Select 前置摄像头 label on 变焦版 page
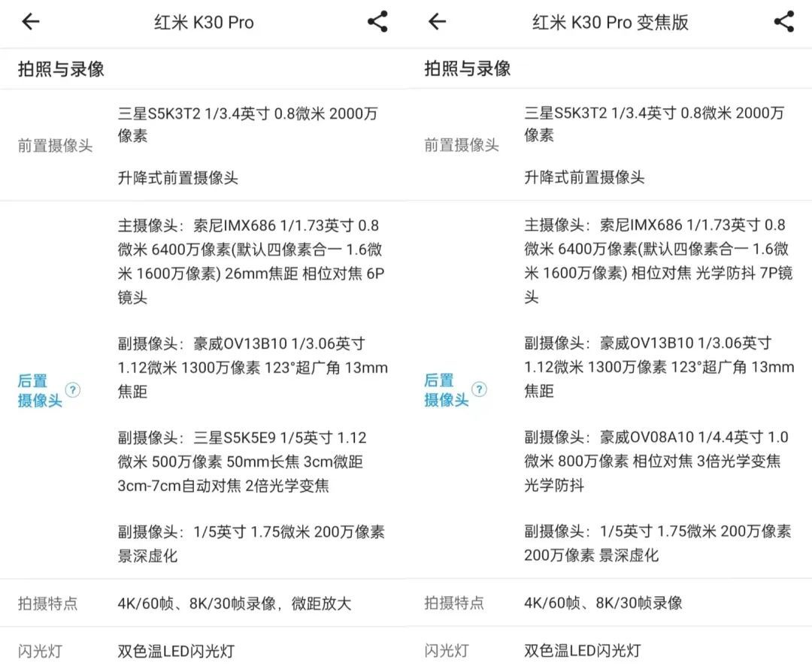This screenshot has width=812, height=672. (462, 145)
